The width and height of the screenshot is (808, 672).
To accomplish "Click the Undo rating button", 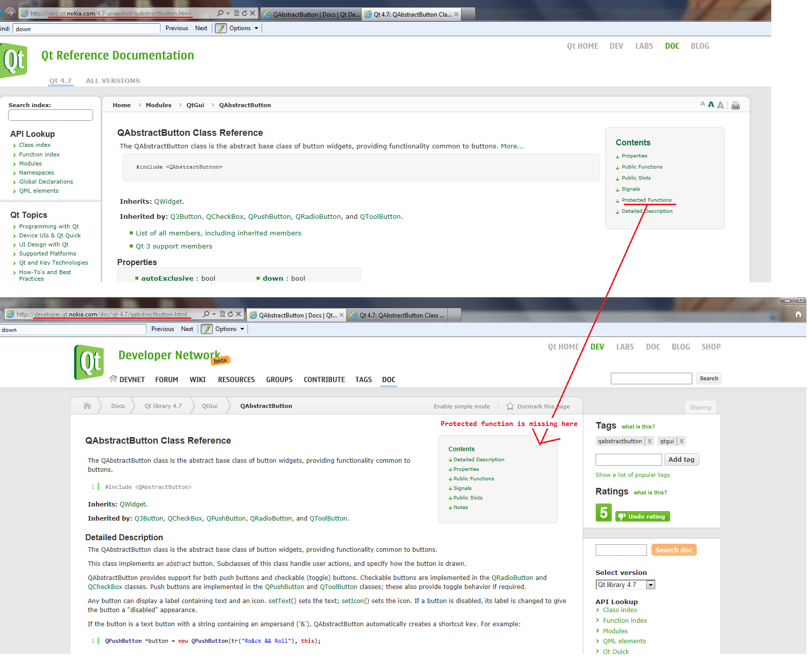I will coord(642,517).
